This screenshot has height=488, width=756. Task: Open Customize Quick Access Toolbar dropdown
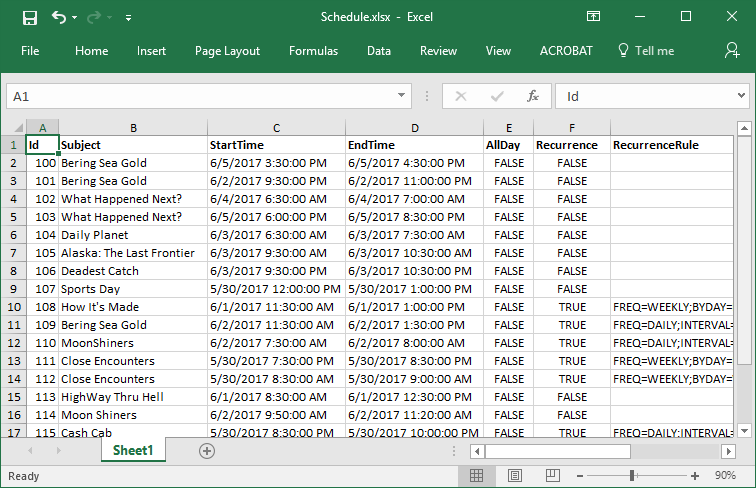point(128,18)
